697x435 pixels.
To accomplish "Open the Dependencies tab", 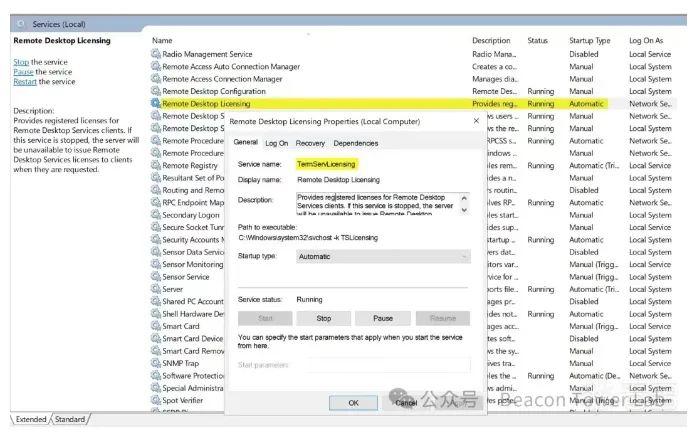I will click(x=356, y=143).
